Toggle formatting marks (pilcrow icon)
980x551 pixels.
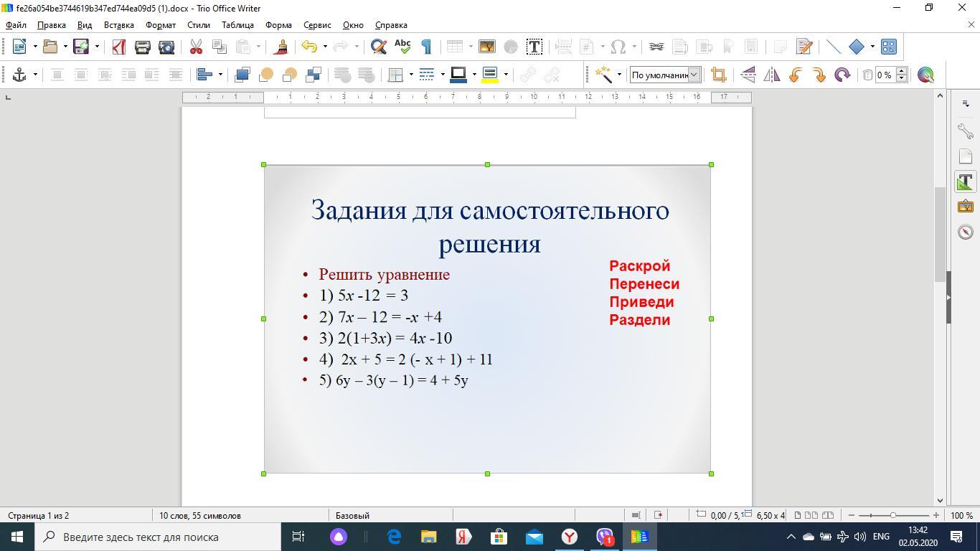pyautogui.click(x=425, y=47)
